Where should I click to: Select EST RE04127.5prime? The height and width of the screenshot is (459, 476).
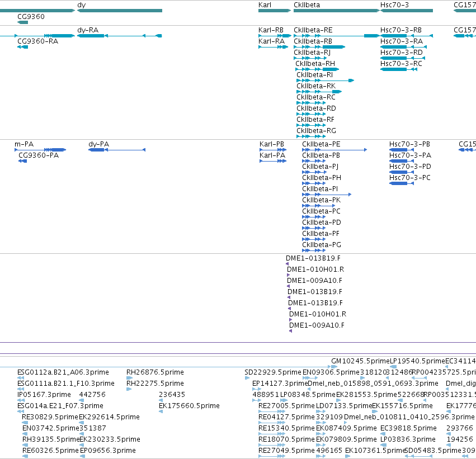pyautogui.click(x=272, y=423)
